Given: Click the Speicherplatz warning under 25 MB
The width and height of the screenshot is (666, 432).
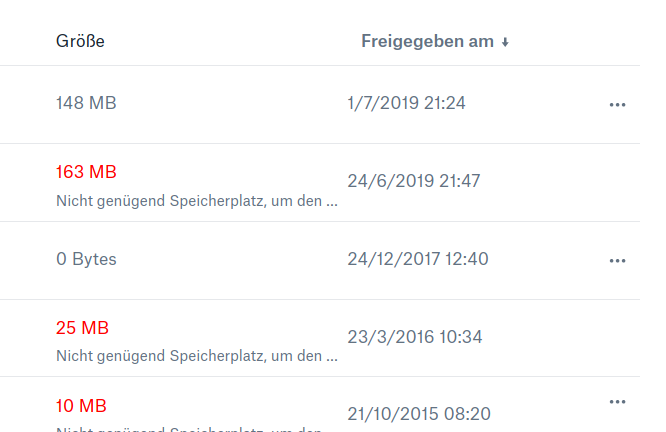Looking at the screenshot, I should 190,355.
